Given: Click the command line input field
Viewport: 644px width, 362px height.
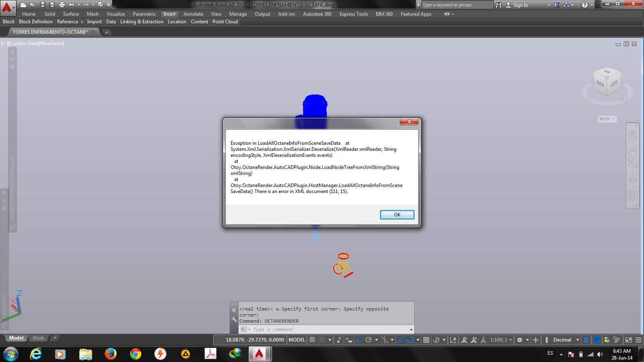Looking at the screenshot, I should [x=326, y=329].
